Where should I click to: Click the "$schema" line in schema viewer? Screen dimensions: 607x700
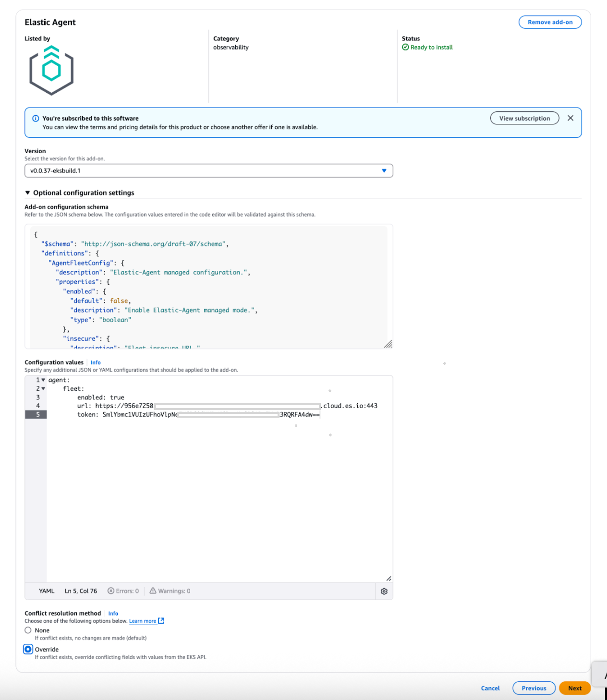135,244
